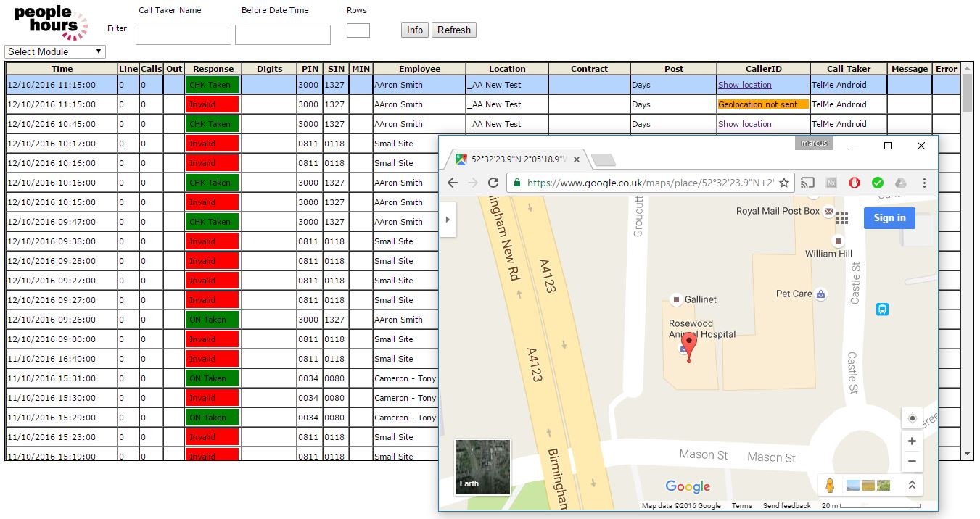Screen dimensions: 980x519
Task: Expand the map imagery strip chevron
Action: [x=912, y=486]
